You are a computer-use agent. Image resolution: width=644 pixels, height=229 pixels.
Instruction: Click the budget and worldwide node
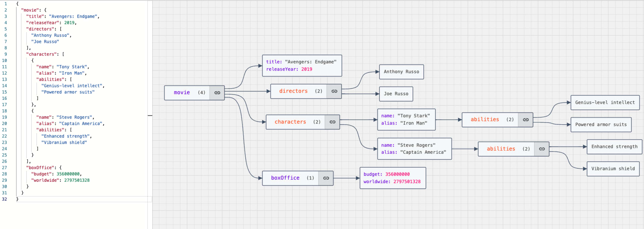(x=393, y=178)
